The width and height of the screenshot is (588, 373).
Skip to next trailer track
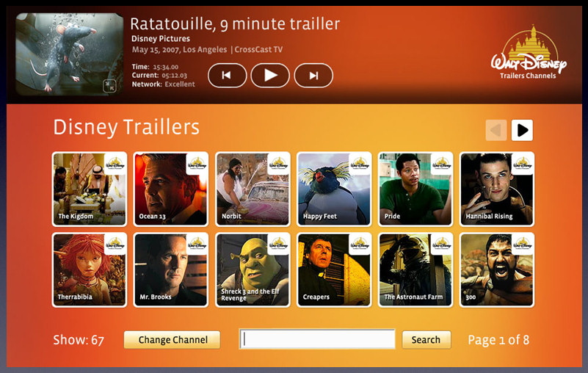pyautogui.click(x=313, y=76)
